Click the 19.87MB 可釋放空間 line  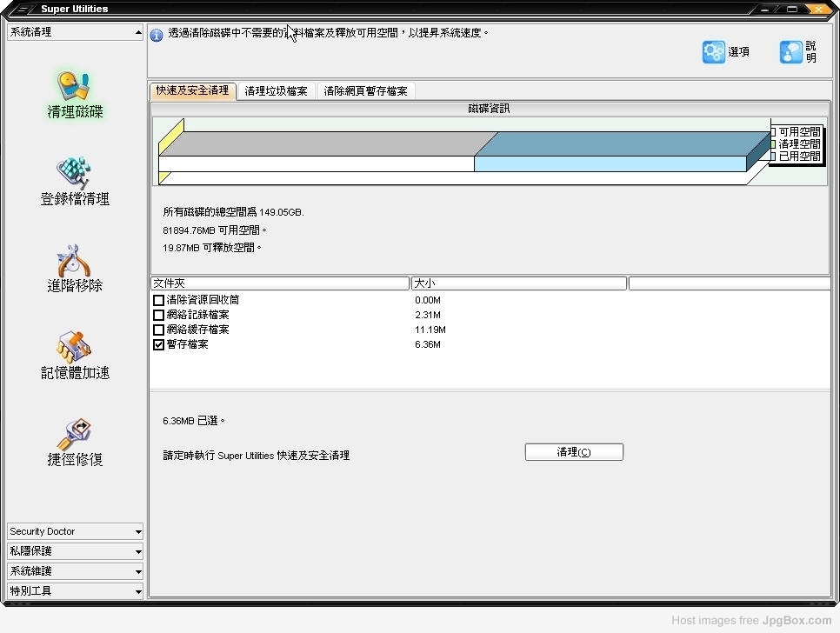212,248
